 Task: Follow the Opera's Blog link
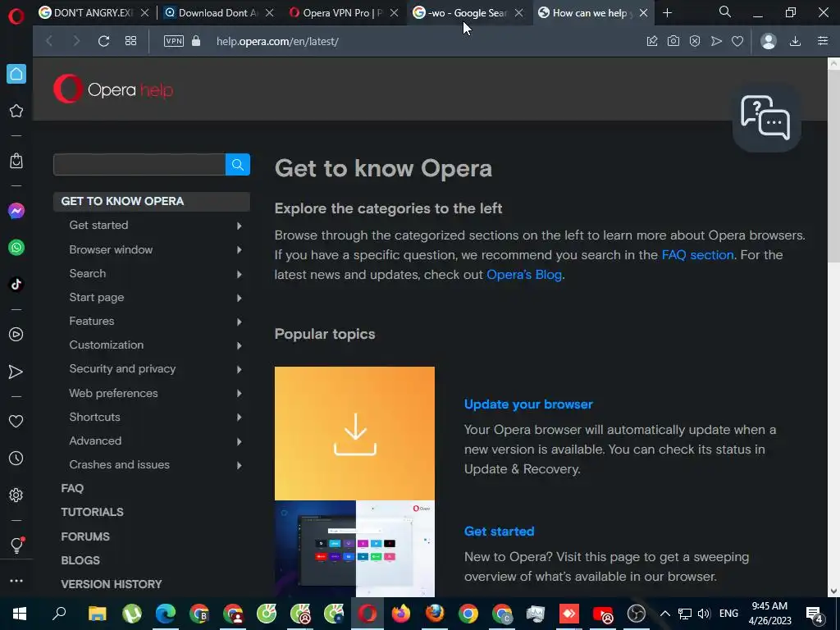click(524, 275)
